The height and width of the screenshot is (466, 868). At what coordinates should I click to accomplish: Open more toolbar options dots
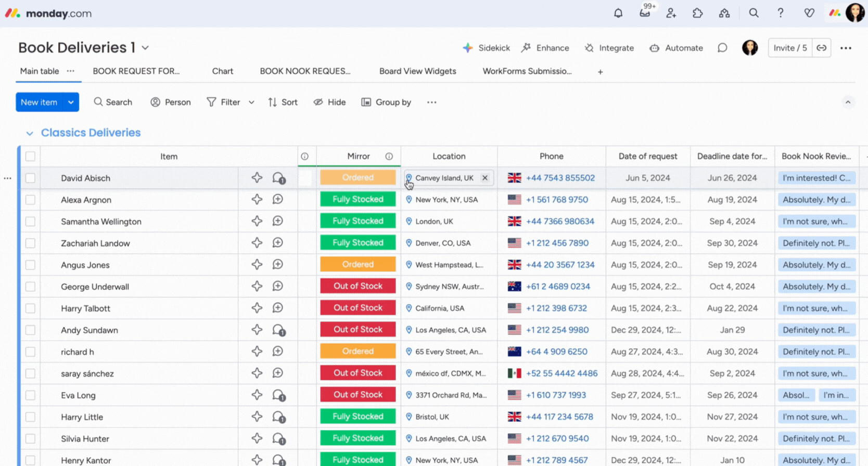pyautogui.click(x=432, y=102)
